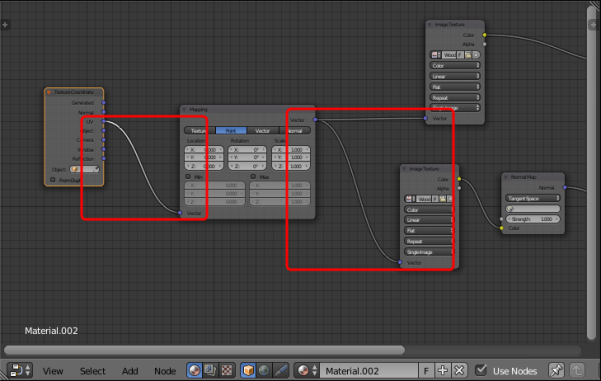Click the Window output socket

103,149
